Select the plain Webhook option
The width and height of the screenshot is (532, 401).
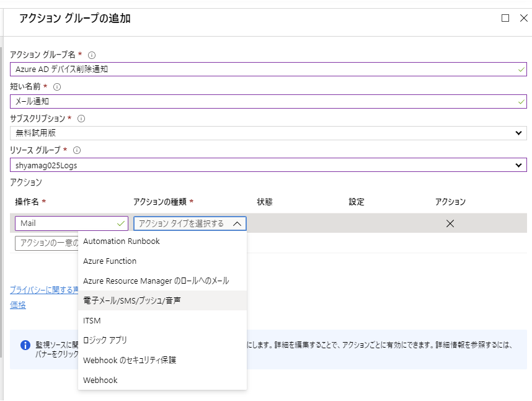162,380
